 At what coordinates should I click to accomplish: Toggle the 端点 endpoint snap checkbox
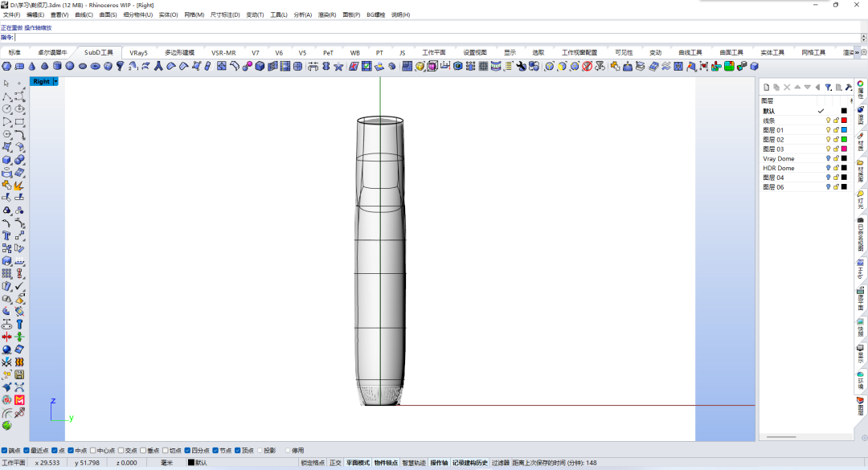pyautogui.click(x=5, y=451)
